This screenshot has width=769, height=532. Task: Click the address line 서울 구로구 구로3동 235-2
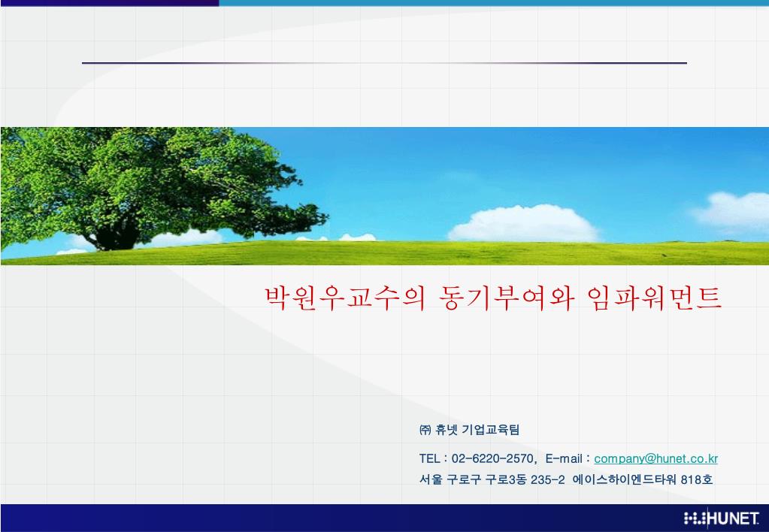pos(492,479)
